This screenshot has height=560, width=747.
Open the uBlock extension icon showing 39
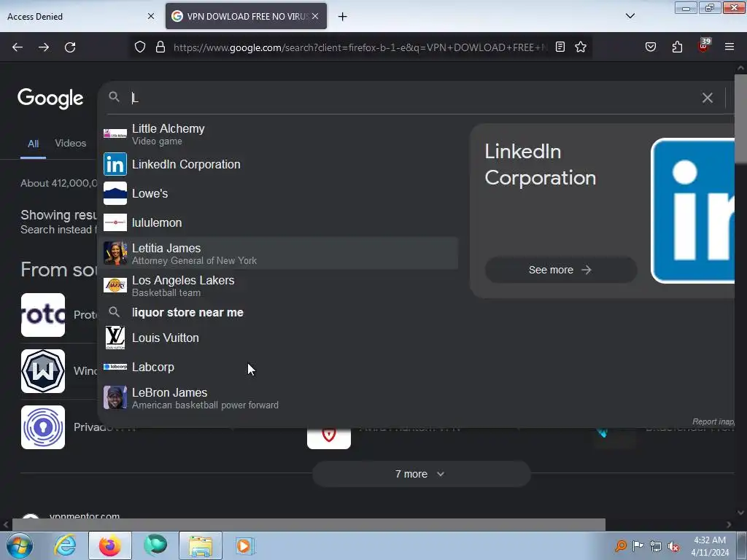[704, 46]
